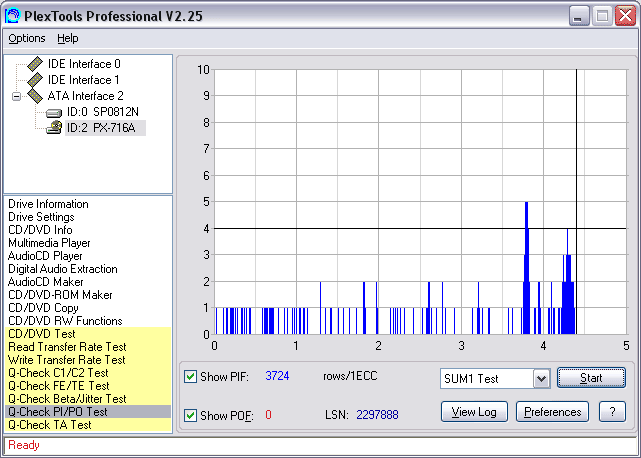Open the Preferences button

[552, 412]
